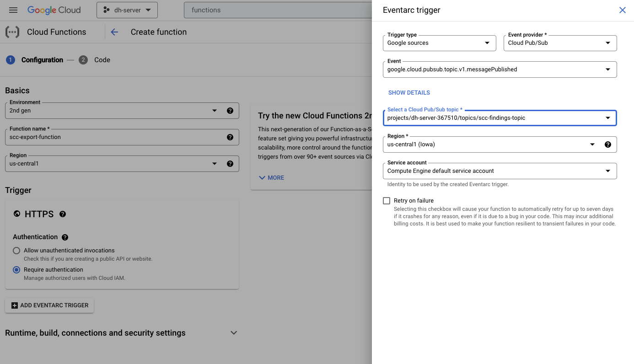Click SHOW DETAILS link
634x364 pixels.
[x=409, y=93]
